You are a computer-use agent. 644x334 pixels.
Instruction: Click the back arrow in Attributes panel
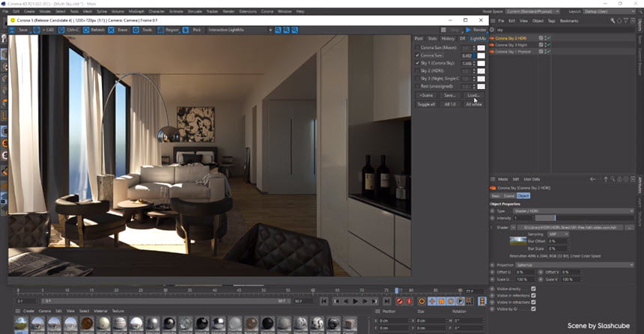tap(592, 179)
